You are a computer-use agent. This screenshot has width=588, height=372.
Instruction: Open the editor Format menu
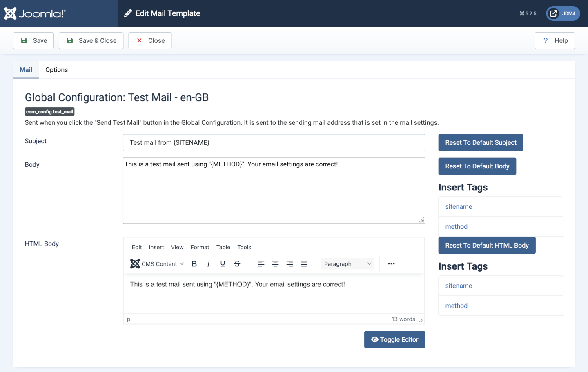click(x=200, y=247)
